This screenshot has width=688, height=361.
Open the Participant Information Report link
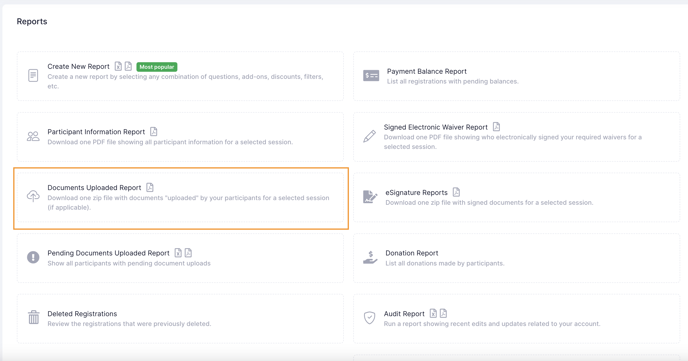click(x=96, y=132)
